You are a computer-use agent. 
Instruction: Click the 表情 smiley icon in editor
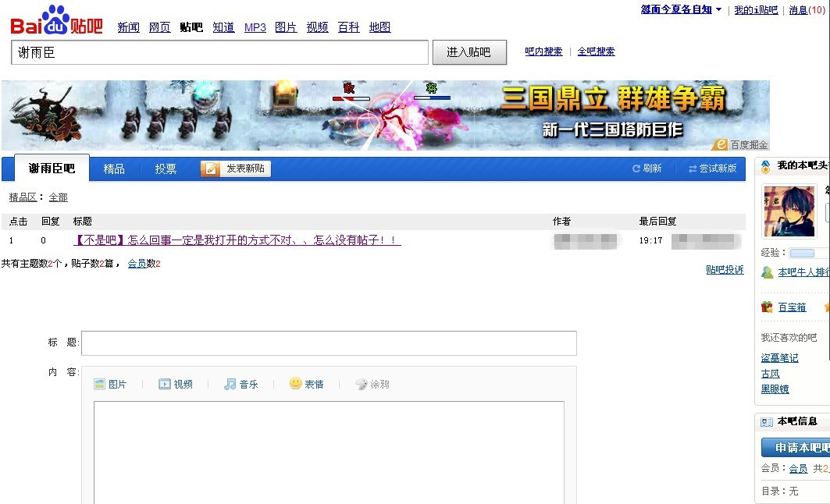pyautogui.click(x=295, y=383)
